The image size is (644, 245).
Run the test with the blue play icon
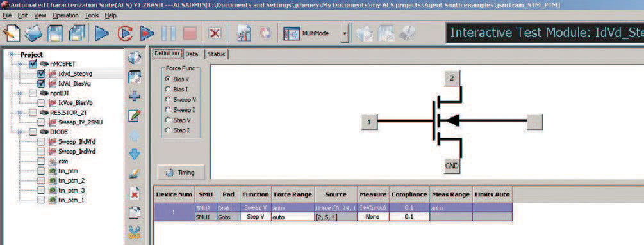click(101, 33)
